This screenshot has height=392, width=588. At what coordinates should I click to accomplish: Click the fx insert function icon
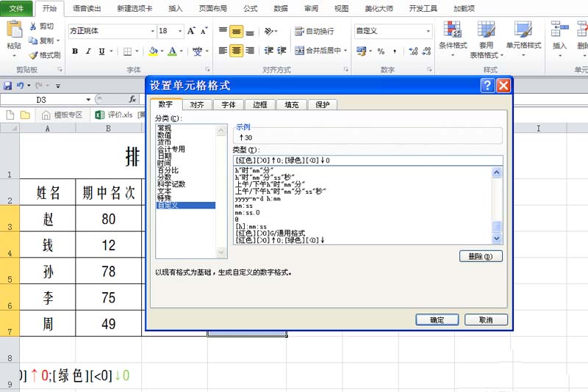point(132,99)
